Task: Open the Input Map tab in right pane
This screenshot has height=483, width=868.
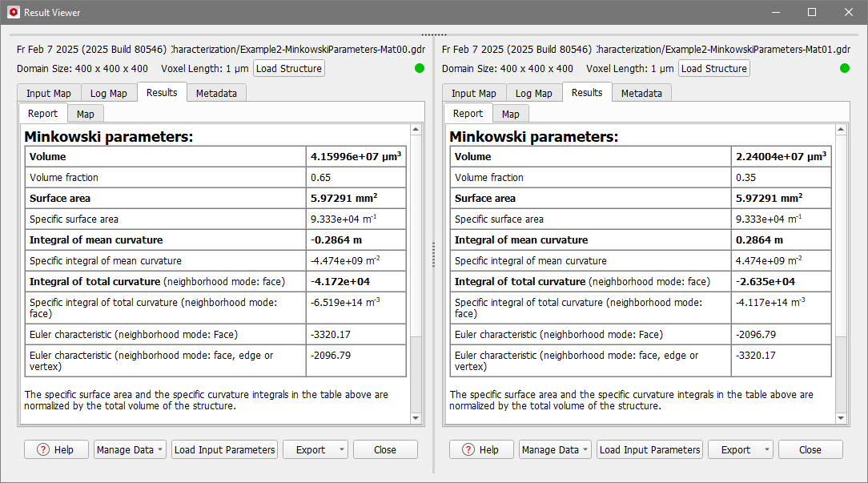Action: coord(474,93)
